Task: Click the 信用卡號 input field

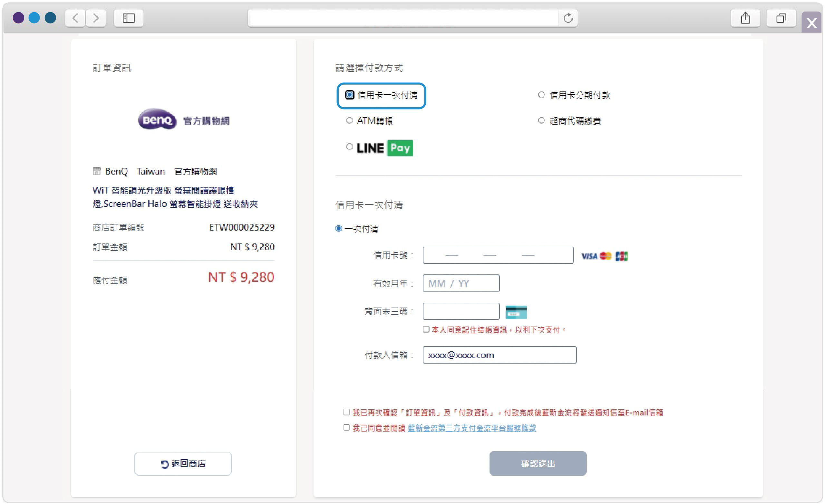Action: coord(498,255)
